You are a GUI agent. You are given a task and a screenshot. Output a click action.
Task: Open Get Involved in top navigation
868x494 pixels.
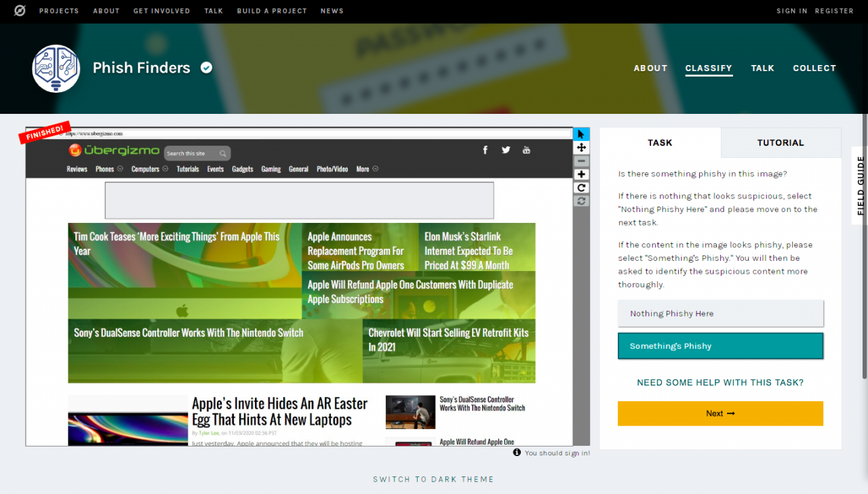(161, 11)
